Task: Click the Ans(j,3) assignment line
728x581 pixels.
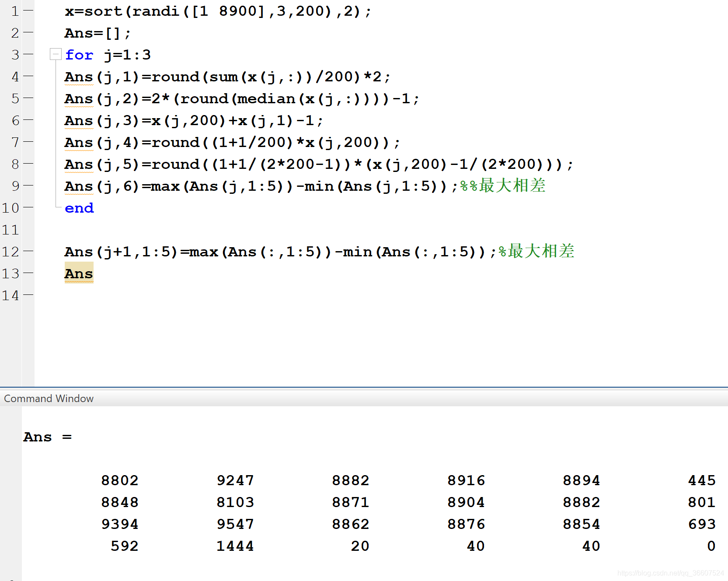Action: (193, 121)
